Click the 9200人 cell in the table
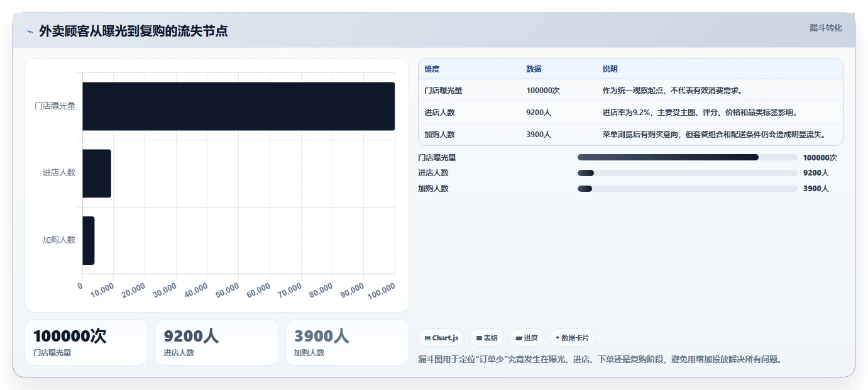868x390 pixels. tap(539, 113)
